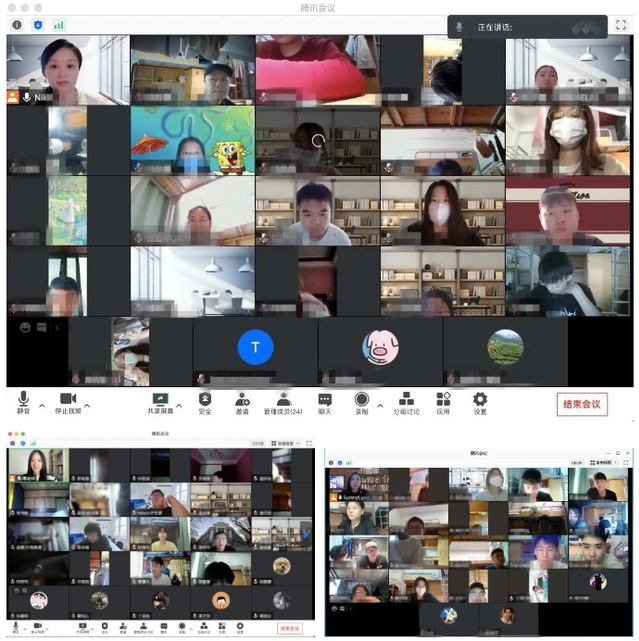Image resolution: width=639 pixels, height=641 pixels.
Task: Select the SpongeBob background video tile
Action: pos(192,141)
